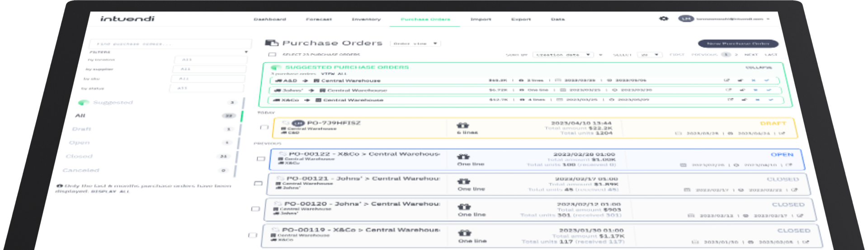868x250 pixels.
Task: Click the box icon in PO-739HFISZ card
Action: tap(462, 125)
